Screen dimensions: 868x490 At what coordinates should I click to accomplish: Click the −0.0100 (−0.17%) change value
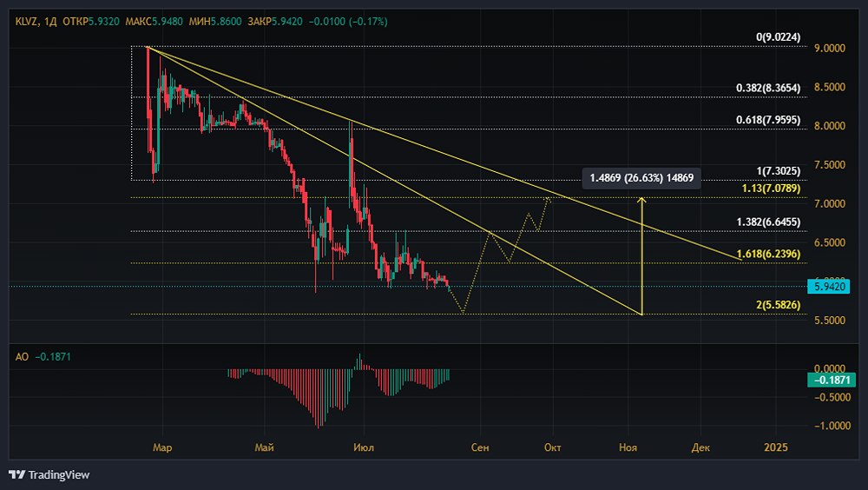pyautogui.click(x=348, y=22)
